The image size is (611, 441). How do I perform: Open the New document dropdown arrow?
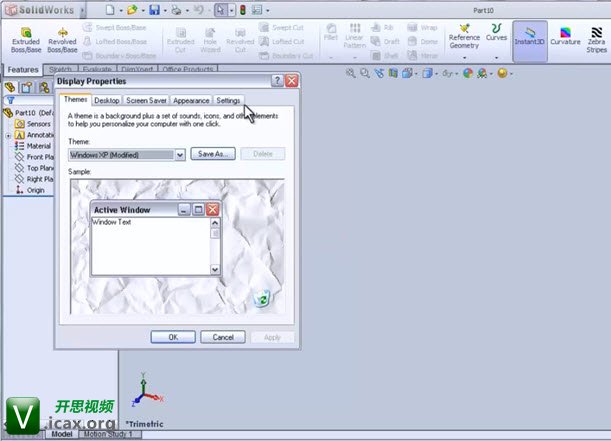tap(121, 11)
